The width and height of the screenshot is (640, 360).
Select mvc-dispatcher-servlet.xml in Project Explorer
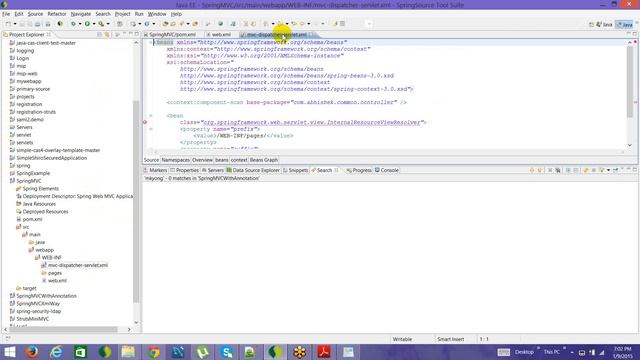coord(78,265)
